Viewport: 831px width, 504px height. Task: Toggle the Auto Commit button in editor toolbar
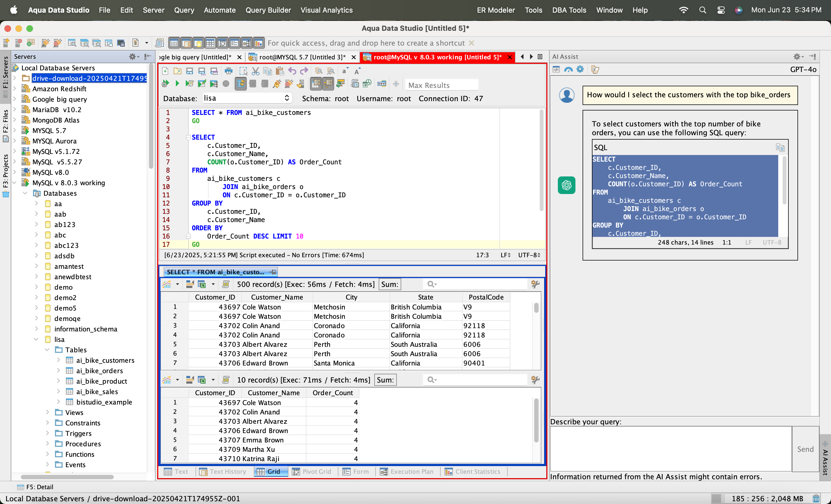click(x=241, y=83)
